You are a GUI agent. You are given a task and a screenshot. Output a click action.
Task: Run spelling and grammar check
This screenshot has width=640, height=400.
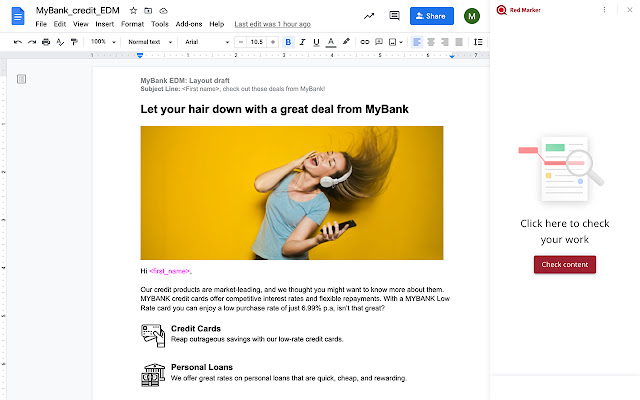click(60, 42)
